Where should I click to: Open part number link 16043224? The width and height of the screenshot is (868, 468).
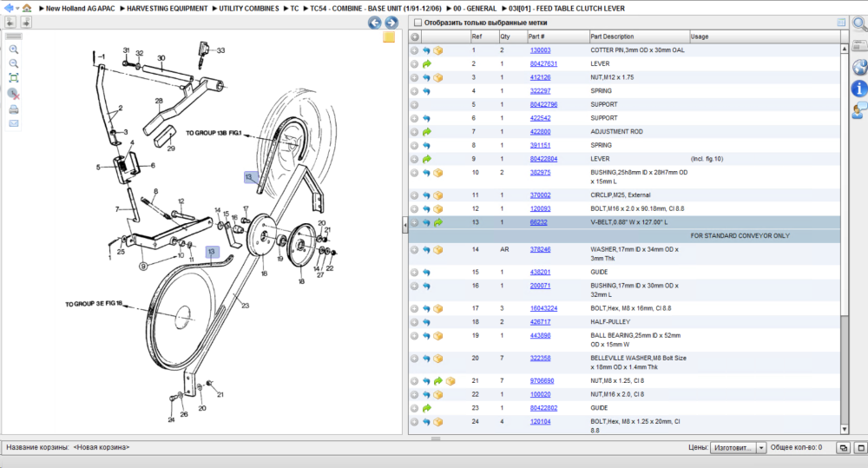[x=543, y=308]
